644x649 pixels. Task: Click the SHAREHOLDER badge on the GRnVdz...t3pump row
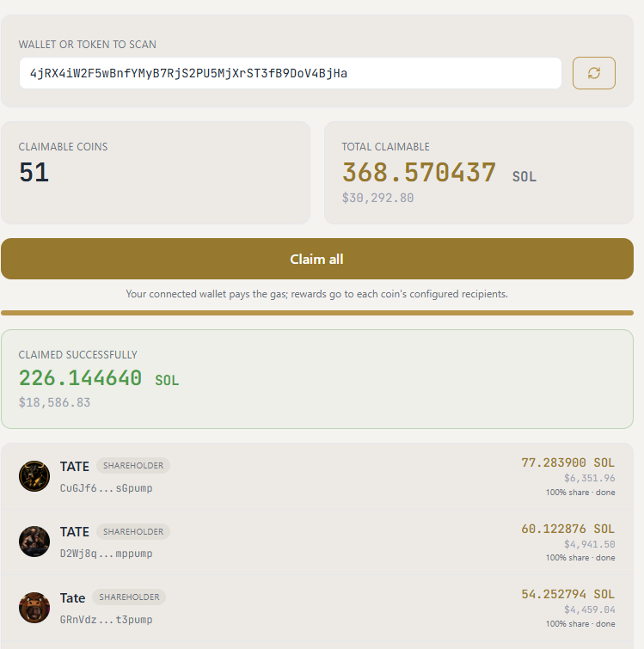[129, 597]
